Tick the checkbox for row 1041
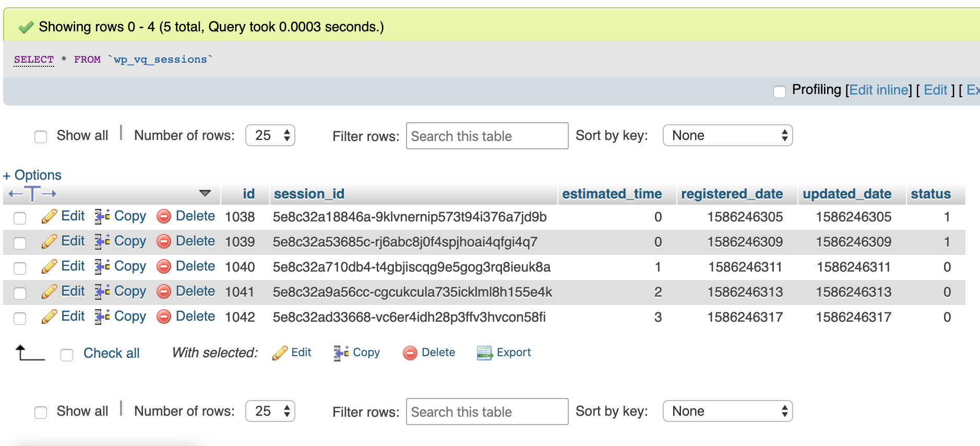The width and height of the screenshot is (980, 446). (20, 293)
